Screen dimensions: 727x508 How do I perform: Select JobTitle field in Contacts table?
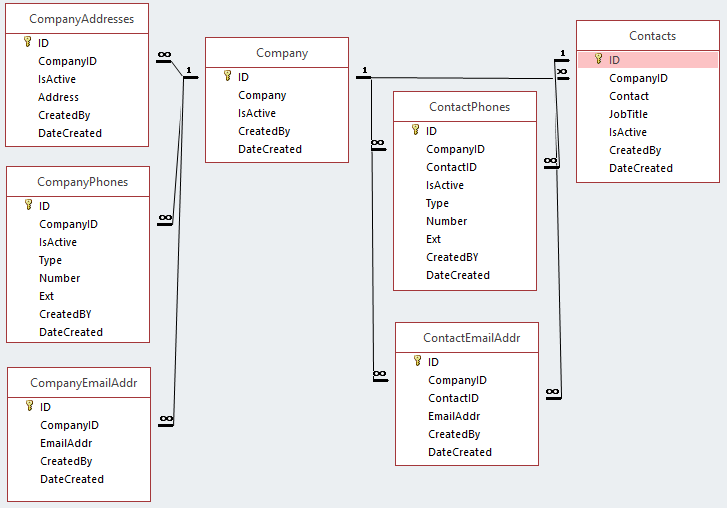pyautogui.click(x=628, y=114)
